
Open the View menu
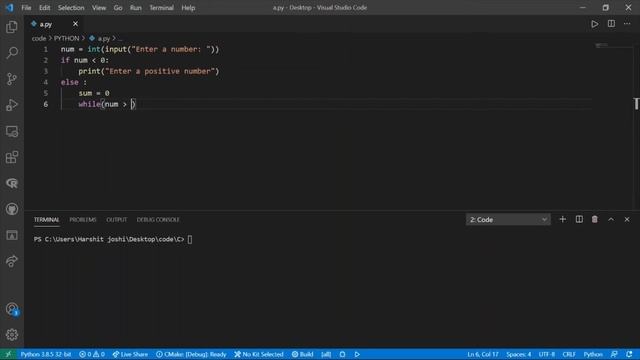tap(99, 8)
